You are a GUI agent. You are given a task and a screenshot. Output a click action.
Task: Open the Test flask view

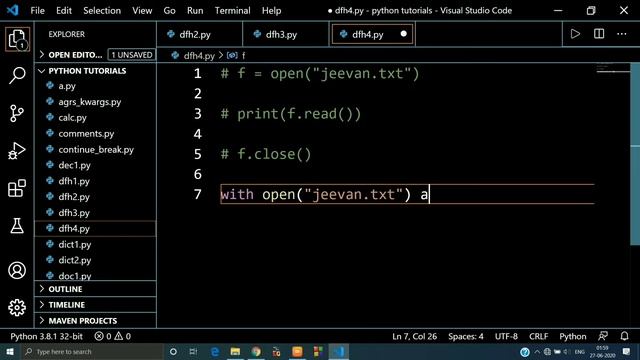coord(17,226)
